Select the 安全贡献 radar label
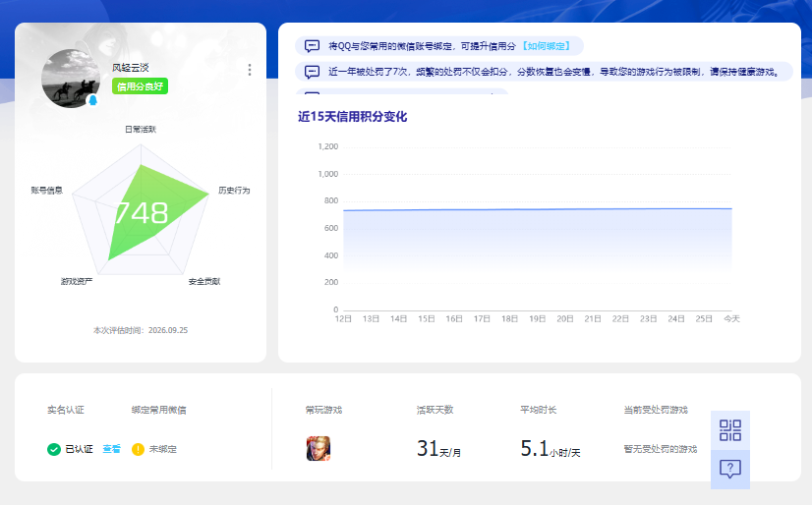Image resolution: width=812 pixels, height=505 pixels. point(204,281)
